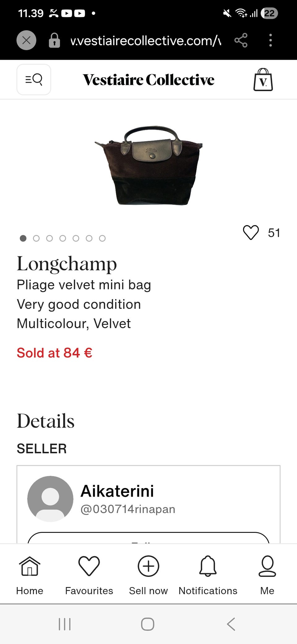Open the Longchamp bag product photo
297x644 pixels.
coord(148,165)
